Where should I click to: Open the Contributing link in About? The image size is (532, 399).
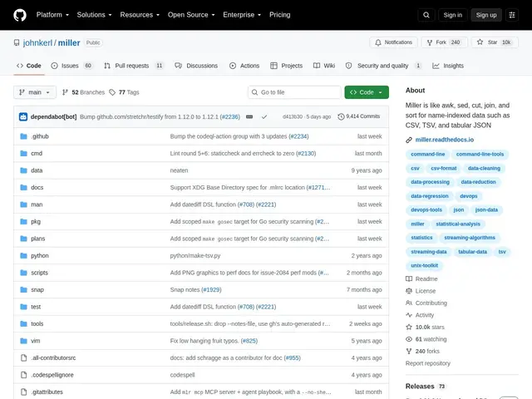click(x=431, y=303)
